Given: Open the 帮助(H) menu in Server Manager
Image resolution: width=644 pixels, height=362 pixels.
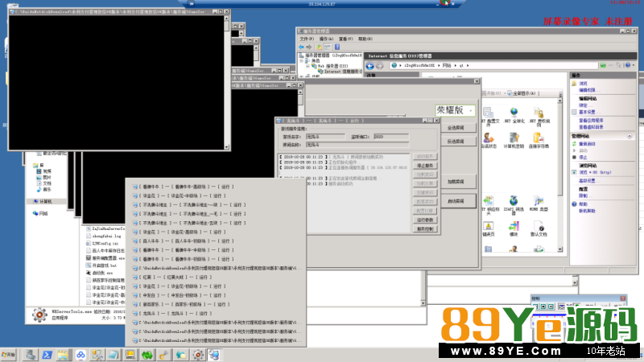Looking at the screenshot, I should coord(365,39).
